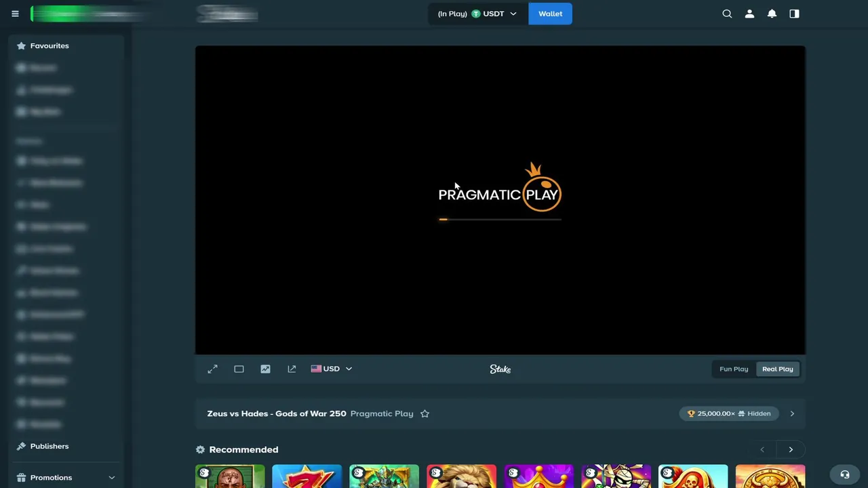
Task: Open live support headset icon
Action: 844,474
